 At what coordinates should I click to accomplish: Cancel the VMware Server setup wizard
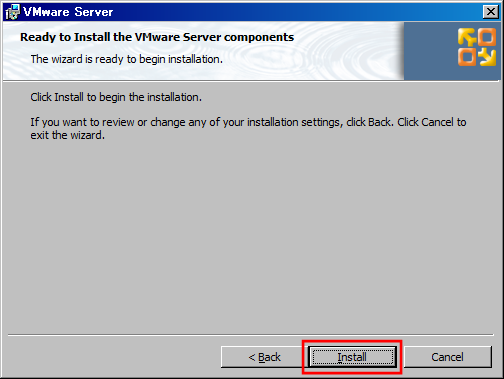(x=447, y=357)
